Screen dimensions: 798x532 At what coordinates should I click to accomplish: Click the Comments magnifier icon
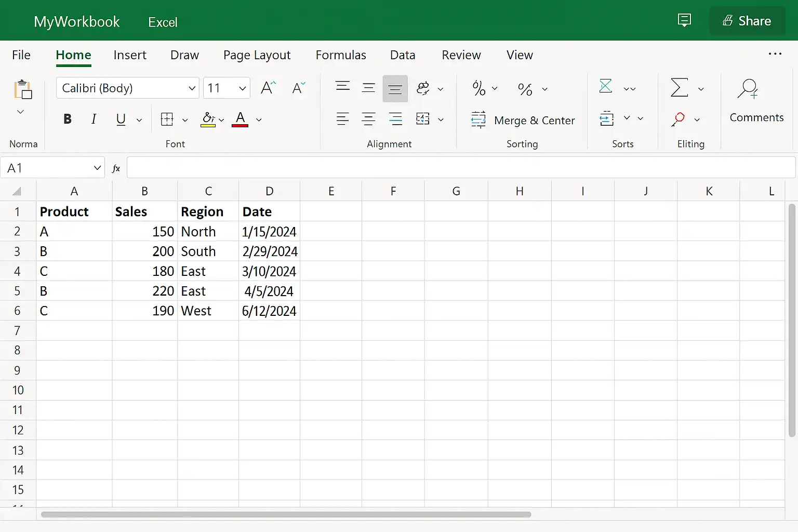tap(748, 89)
